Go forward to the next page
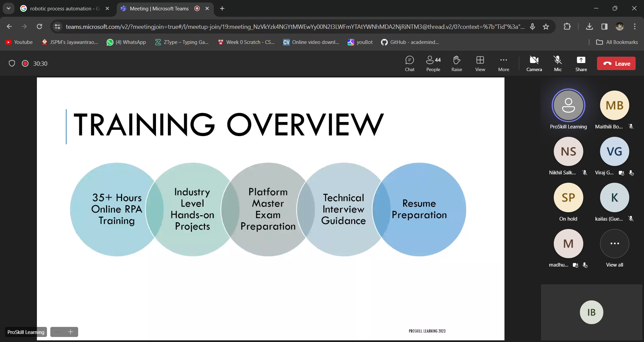This screenshot has height=342, width=644. tap(24, 26)
